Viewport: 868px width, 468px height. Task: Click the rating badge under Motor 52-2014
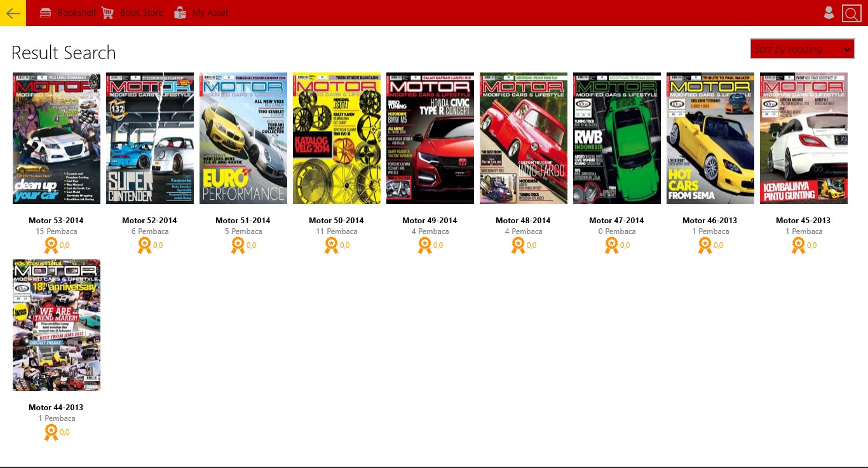144,245
